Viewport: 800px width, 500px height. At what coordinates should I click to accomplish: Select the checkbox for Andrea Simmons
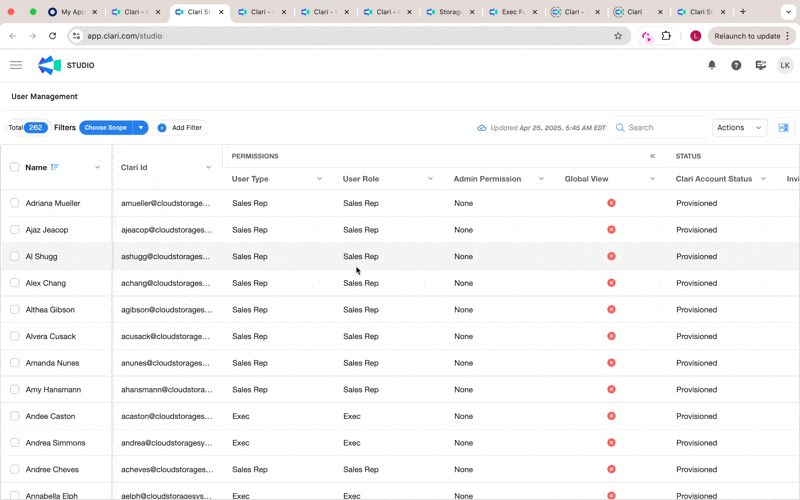click(x=14, y=442)
